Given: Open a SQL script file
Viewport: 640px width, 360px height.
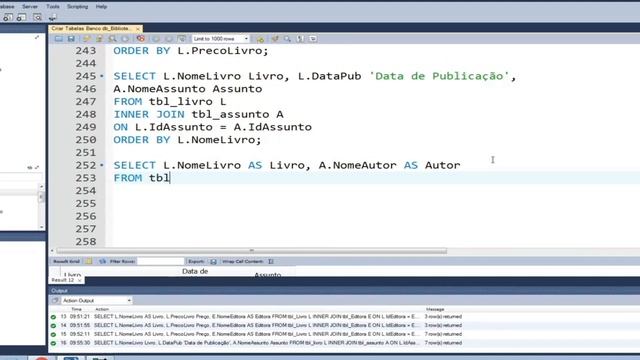Looking at the screenshot, I should pyautogui.click(x=59, y=39).
